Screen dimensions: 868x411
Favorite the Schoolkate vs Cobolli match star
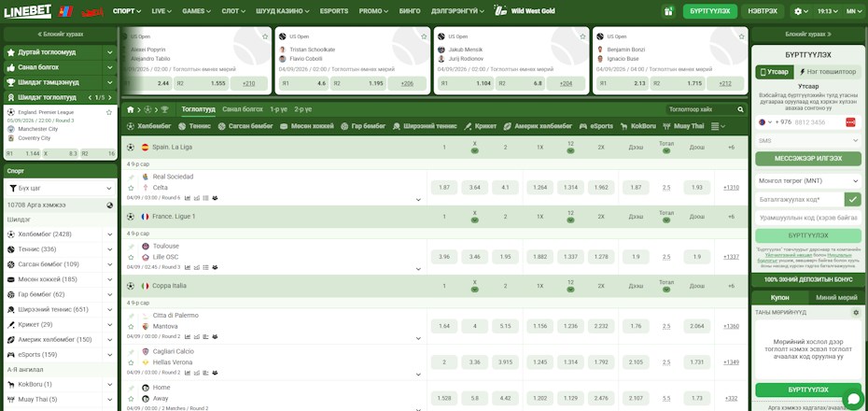pos(424,36)
